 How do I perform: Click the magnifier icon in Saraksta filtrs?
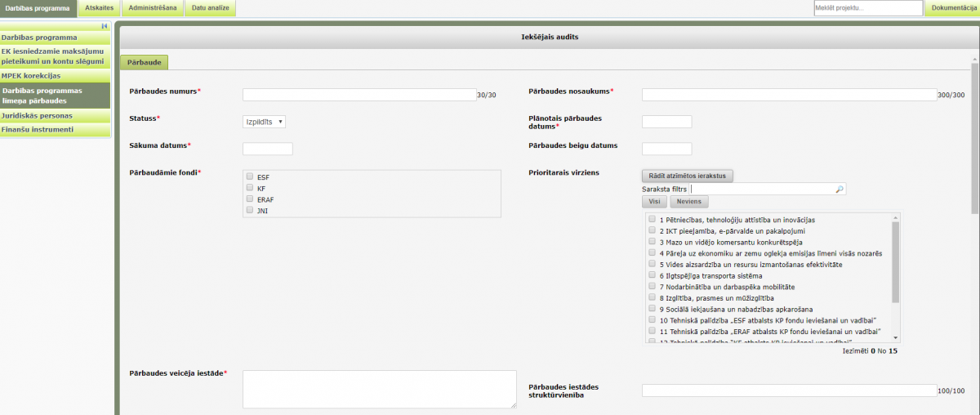point(840,189)
